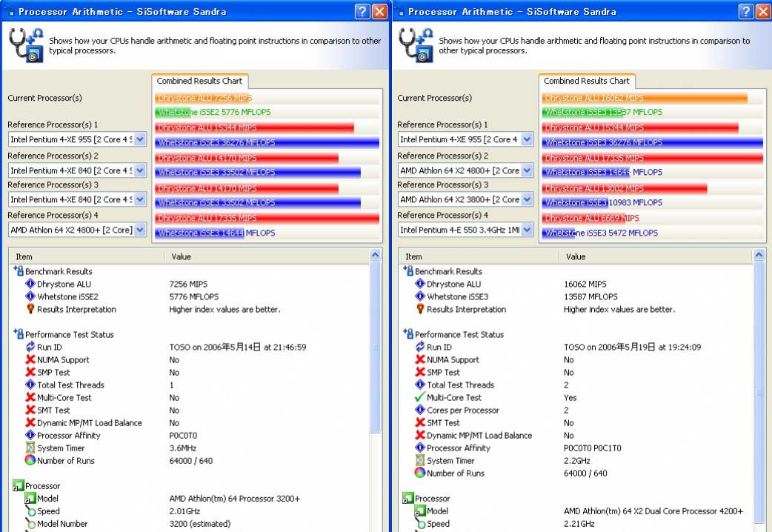Collapse Benchmark Results group in right window
Viewport: 772px width, 532px height.
pos(408,271)
